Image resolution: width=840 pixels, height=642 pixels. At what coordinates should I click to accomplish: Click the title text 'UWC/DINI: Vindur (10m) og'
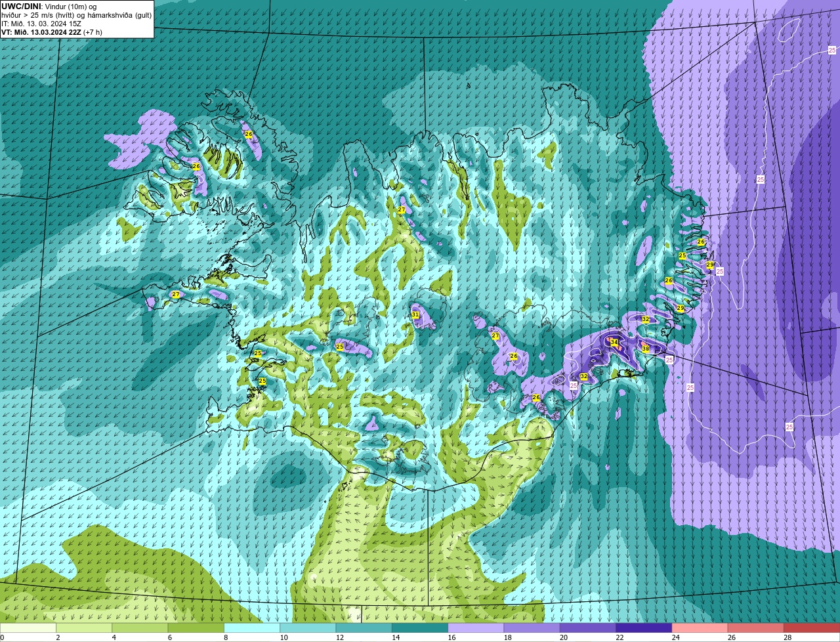tap(49, 7)
